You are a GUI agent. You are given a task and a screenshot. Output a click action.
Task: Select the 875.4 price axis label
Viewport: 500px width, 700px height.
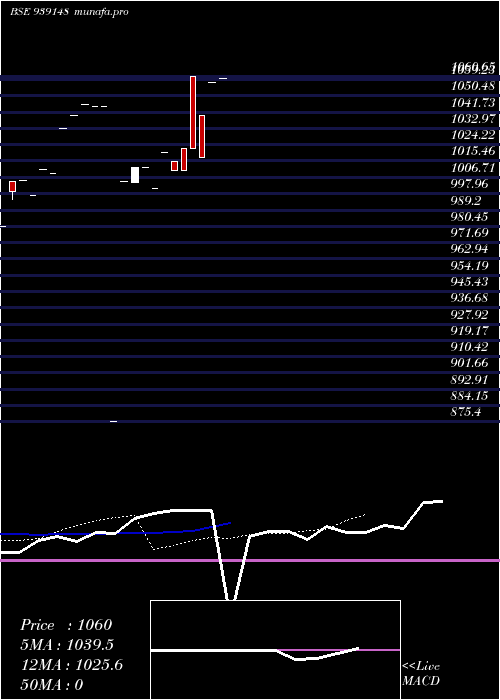466,412
